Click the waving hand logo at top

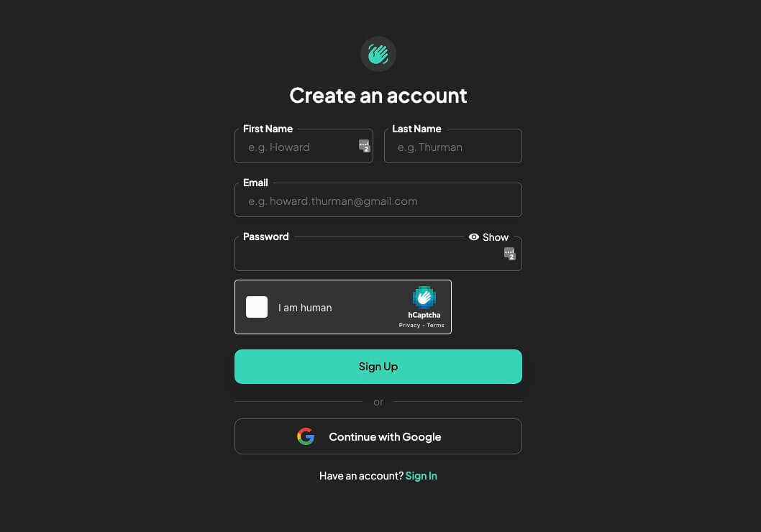point(378,54)
